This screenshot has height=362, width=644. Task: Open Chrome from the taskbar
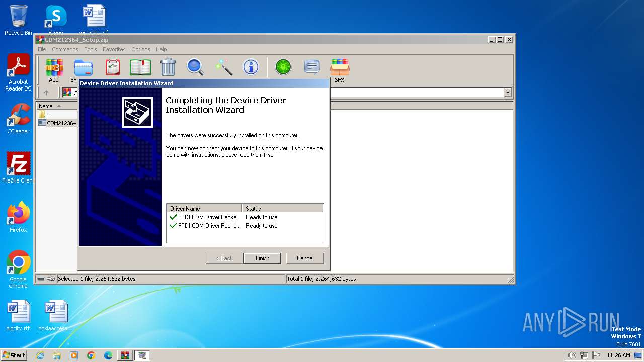tap(91, 355)
